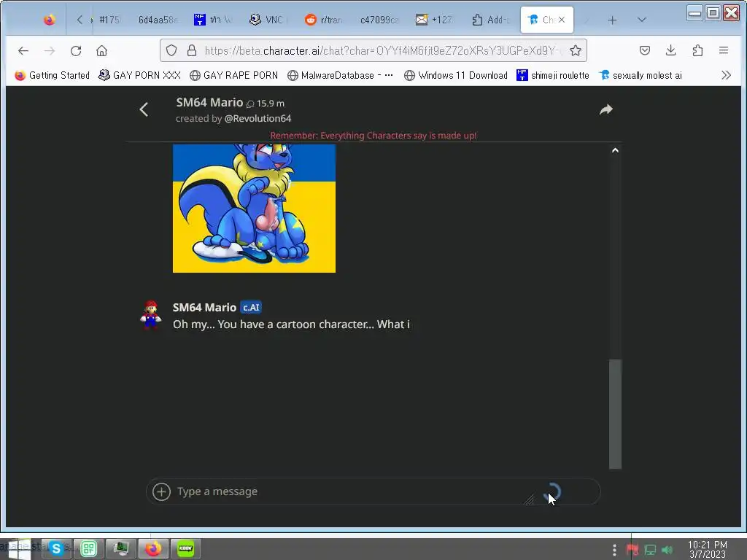Show more bookmarks with the double chevron

[x=726, y=75]
